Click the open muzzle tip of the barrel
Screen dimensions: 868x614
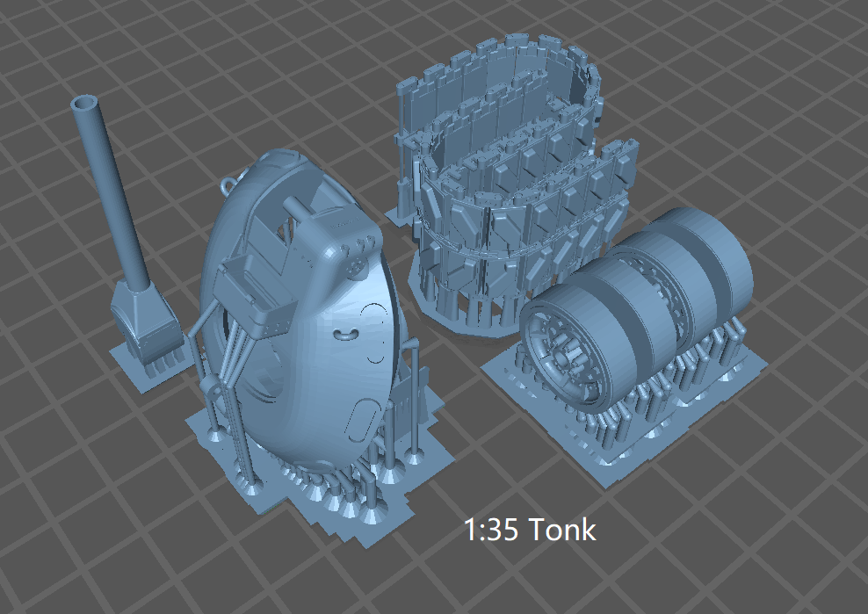pos(85,105)
